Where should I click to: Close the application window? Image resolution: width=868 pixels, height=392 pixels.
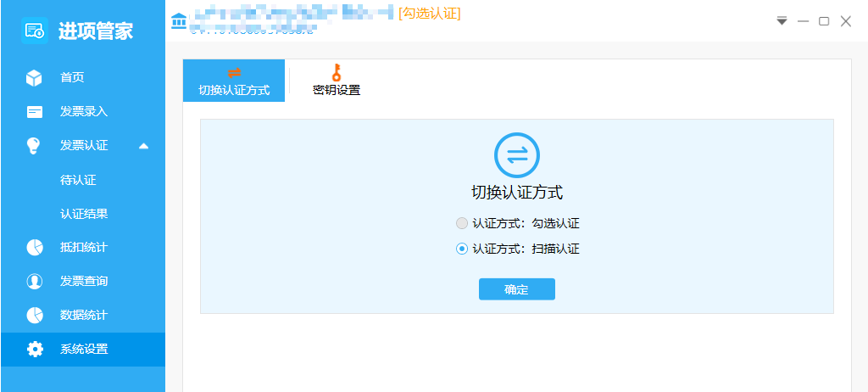[845, 21]
